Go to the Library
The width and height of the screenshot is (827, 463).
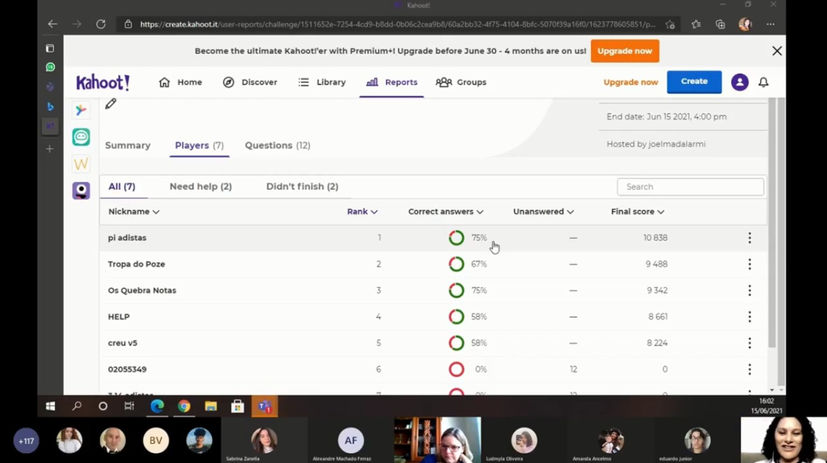[x=322, y=82]
